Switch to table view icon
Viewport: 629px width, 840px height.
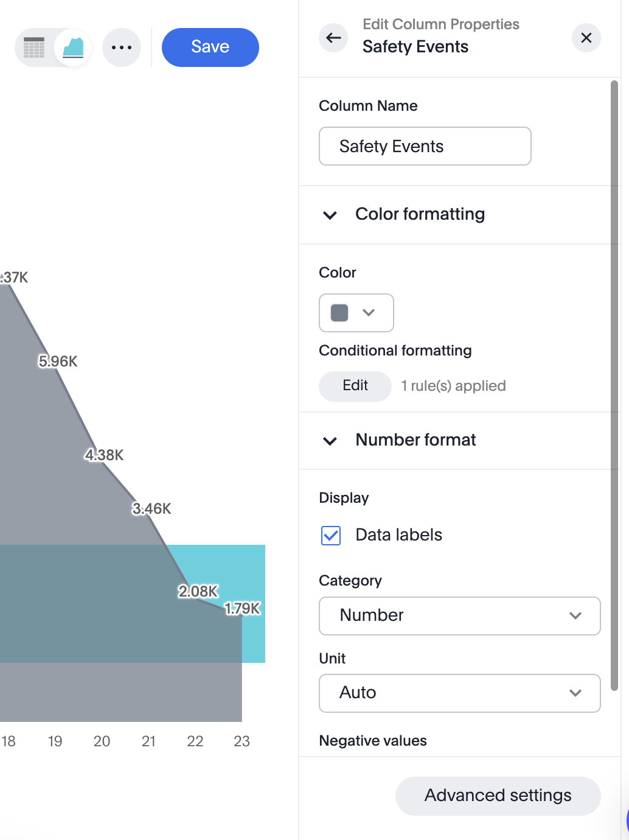click(34, 47)
